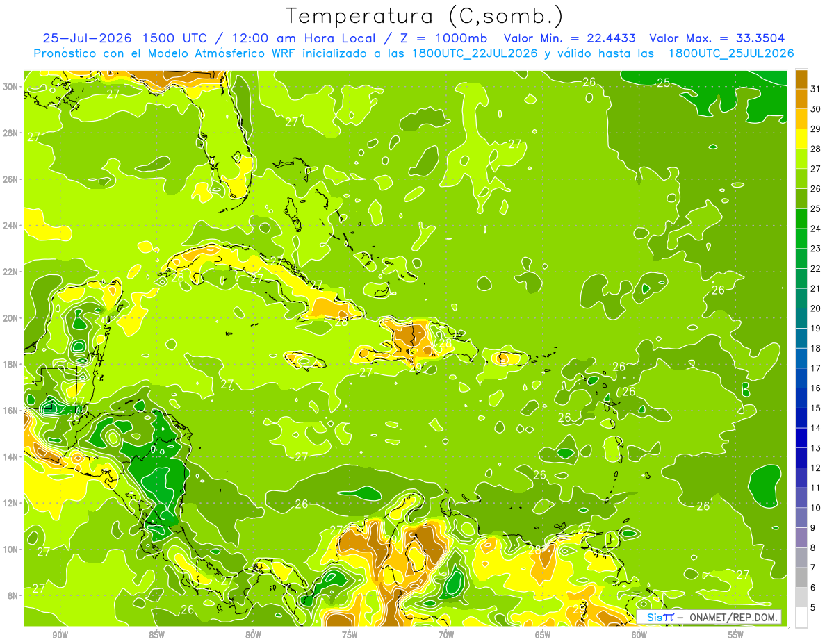Viewport: 834px width, 644px height.
Task: Click the '29' label on the color legend
Action: 816,129
